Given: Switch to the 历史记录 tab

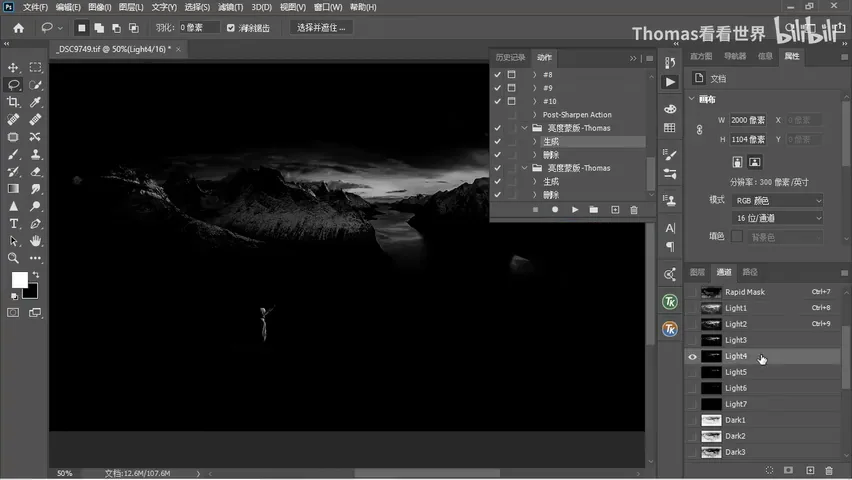Looking at the screenshot, I should point(510,58).
